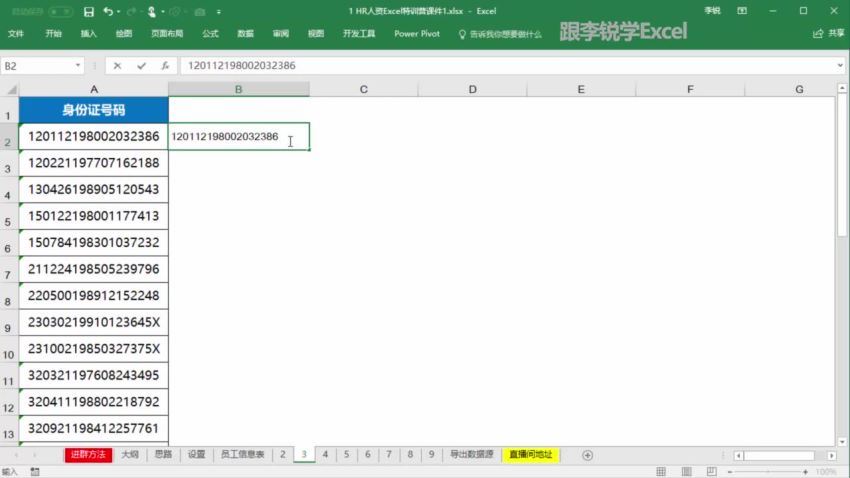850x478 pixels.
Task: Click the Name Box showing B2
Action: 37,66
